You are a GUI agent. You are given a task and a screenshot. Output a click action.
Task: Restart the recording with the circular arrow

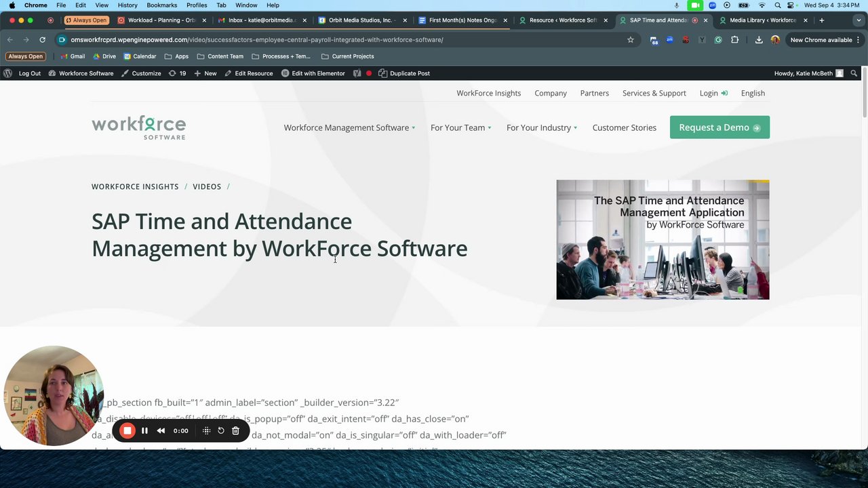pos(221,430)
